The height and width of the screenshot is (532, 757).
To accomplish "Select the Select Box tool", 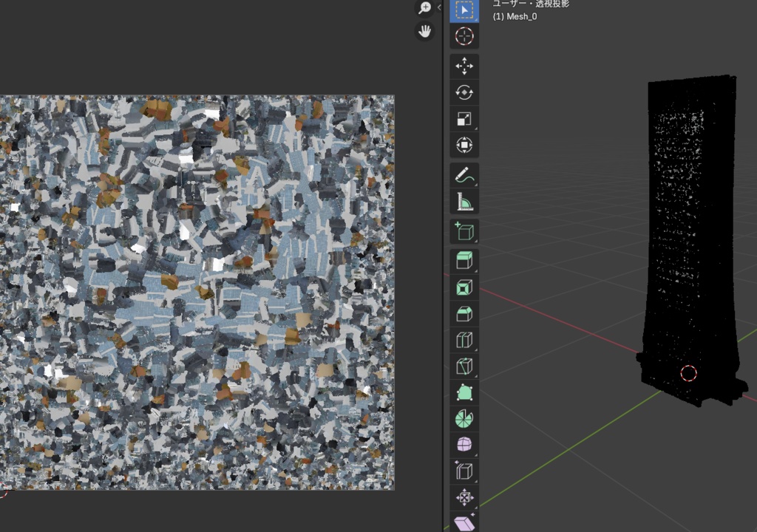I will [x=464, y=10].
